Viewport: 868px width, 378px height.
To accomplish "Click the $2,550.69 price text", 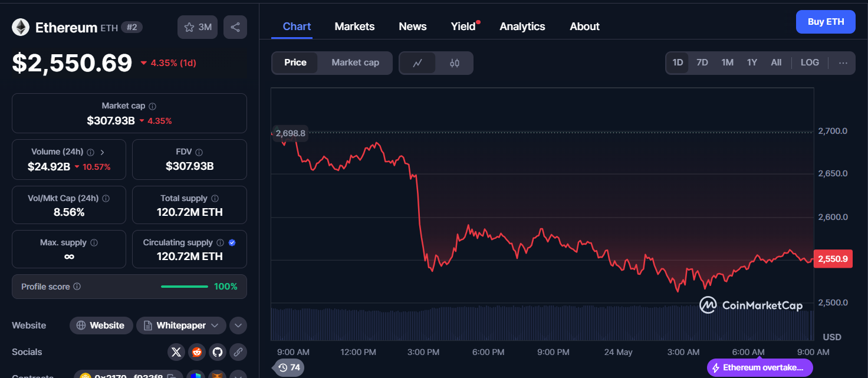I will [72, 63].
